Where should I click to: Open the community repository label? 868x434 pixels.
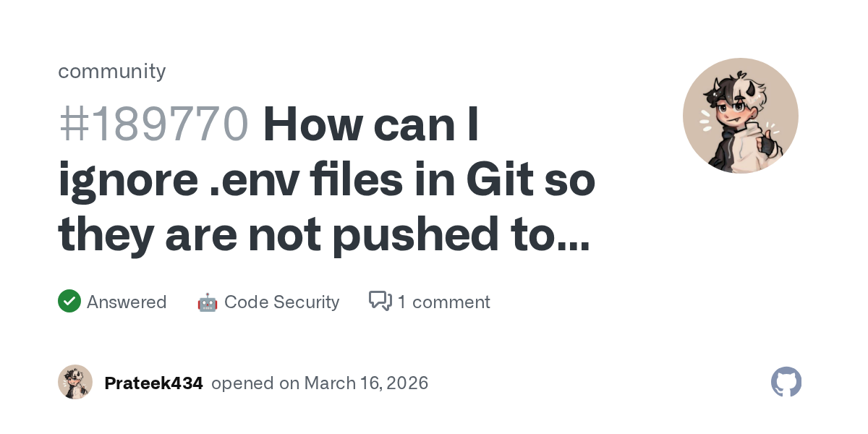pyautogui.click(x=112, y=71)
